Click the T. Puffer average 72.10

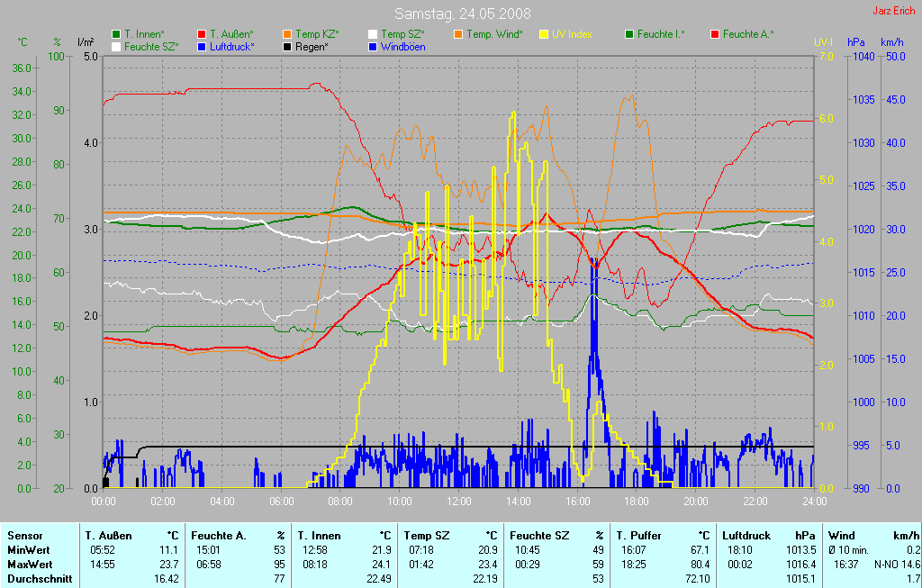tap(698, 579)
